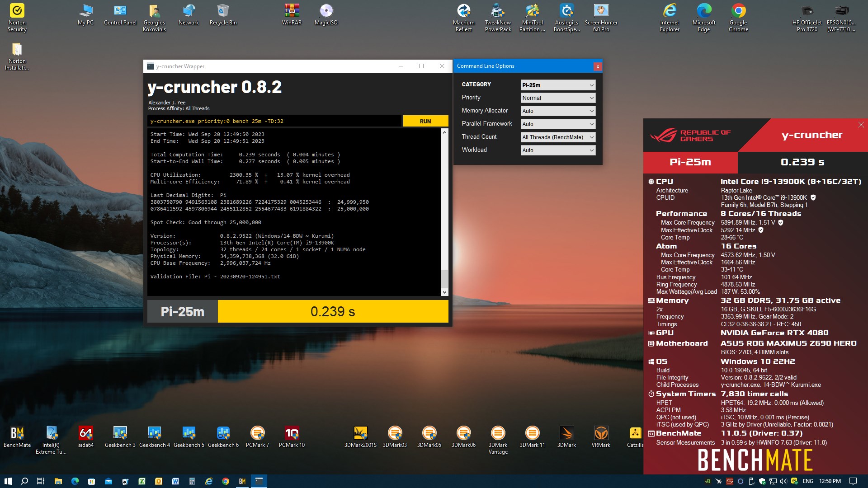The image size is (868, 488).
Task: Click BenchMate icon in the taskbar
Action: tap(242, 481)
